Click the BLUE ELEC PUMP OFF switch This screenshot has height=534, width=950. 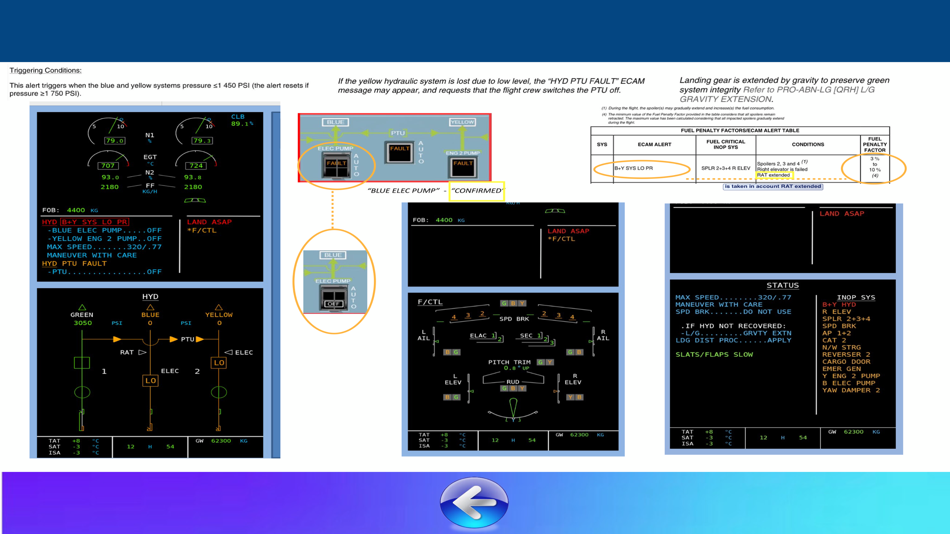coord(333,298)
